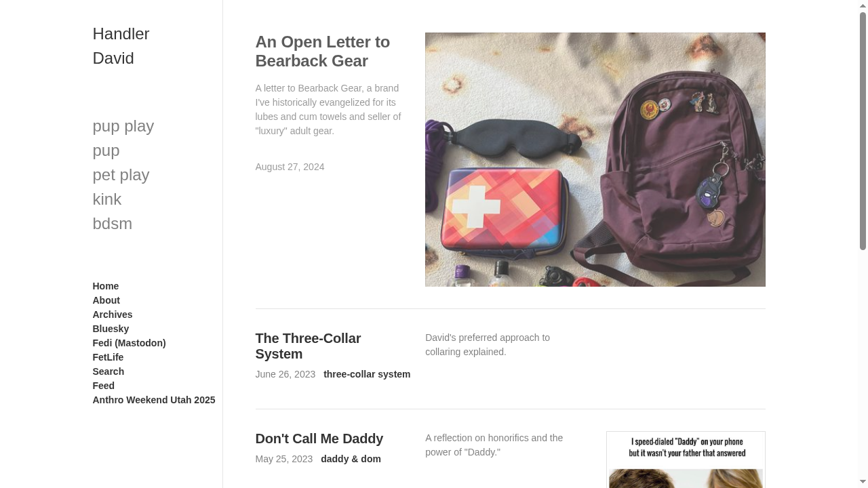The image size is (868, 488).
Task: Open the Search page
Action: point(108,371)
